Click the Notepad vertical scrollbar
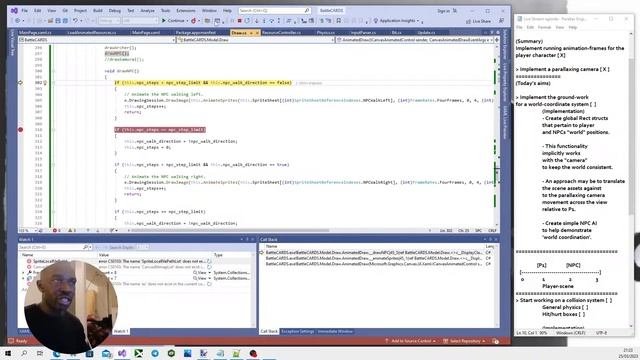 click(631, 180)
